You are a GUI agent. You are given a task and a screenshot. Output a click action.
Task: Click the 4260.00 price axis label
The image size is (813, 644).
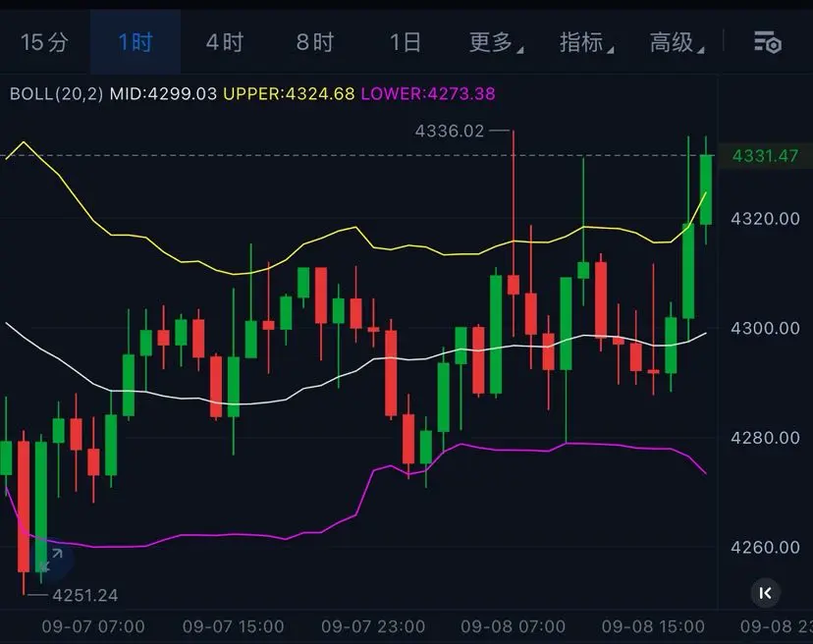pyautogui.click(x=765, y=548)
